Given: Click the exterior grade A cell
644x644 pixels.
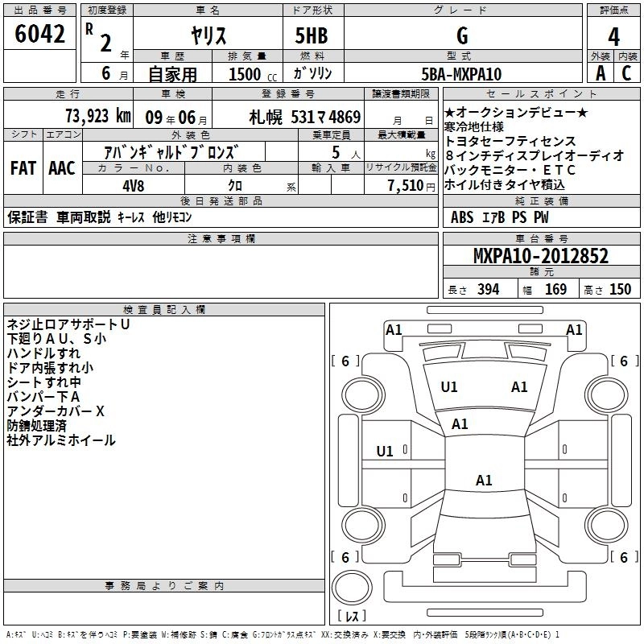Looking at the screenshot, I should click(600, 73).
